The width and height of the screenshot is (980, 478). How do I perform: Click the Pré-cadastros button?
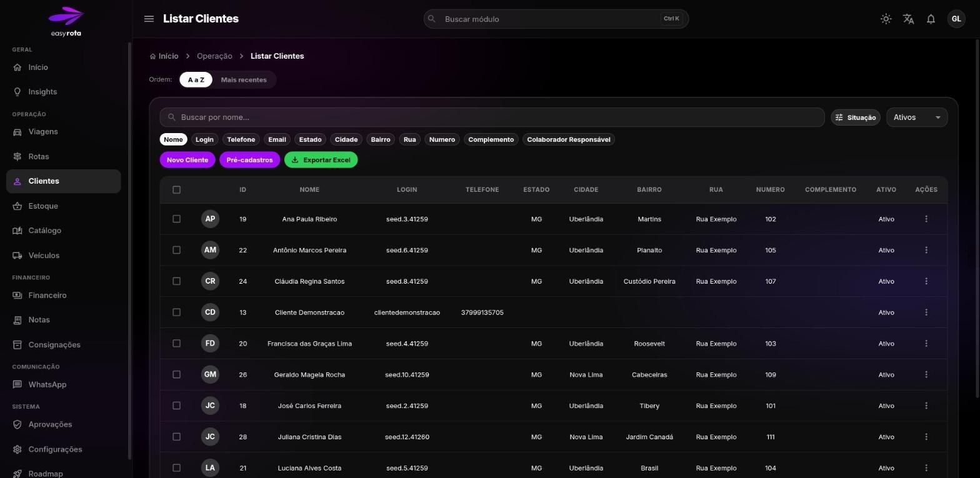(x=249, y=160)
